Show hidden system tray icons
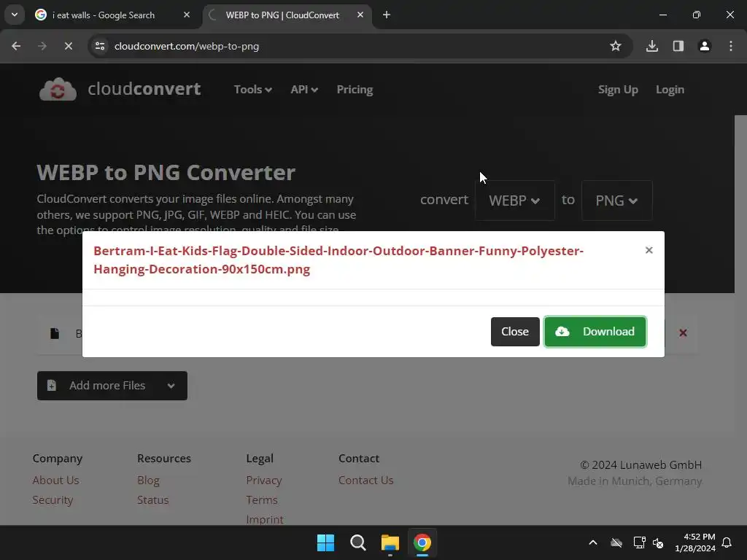Screen dimensions: 747x560 tap(593, 542)
